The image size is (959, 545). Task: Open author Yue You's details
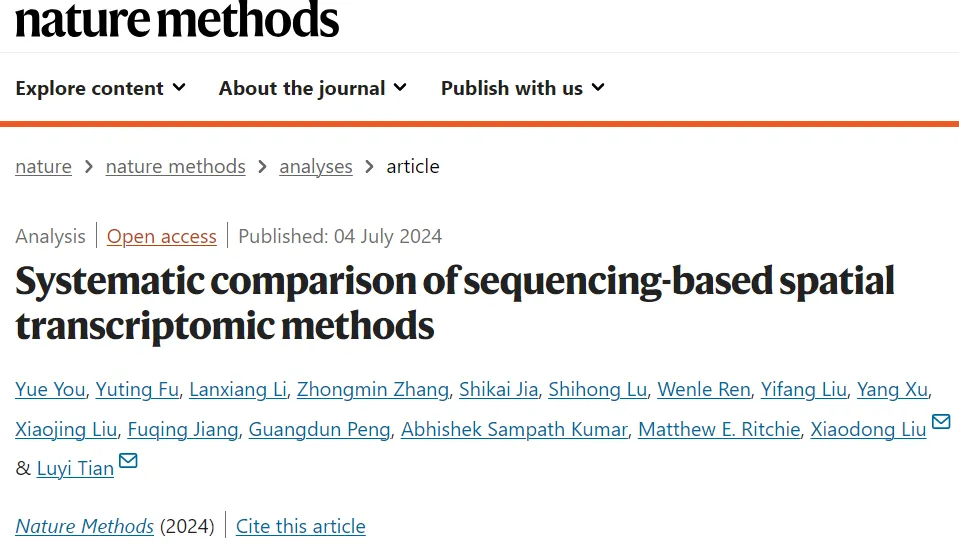(x=50, y=390)
